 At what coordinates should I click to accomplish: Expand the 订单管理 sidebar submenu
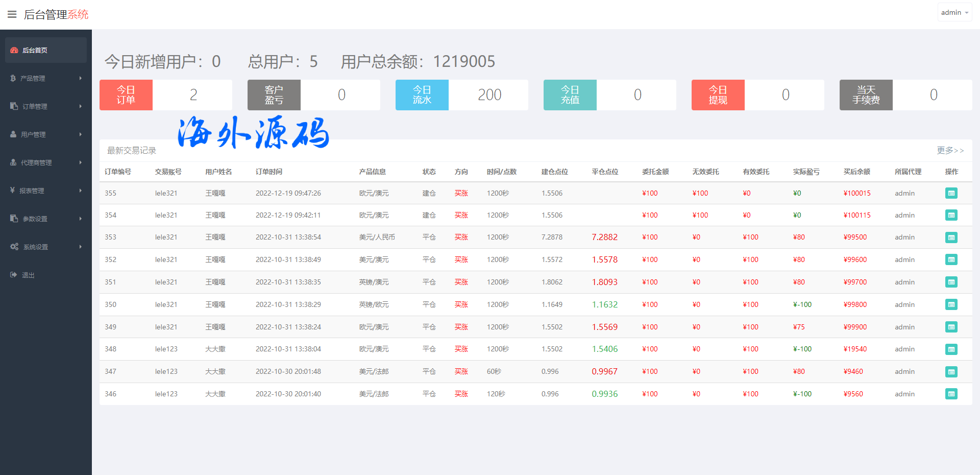(80, 106)
